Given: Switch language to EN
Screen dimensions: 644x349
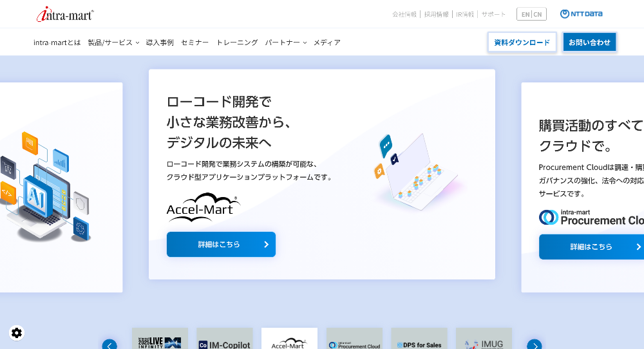Looking at the screenshot, I should (526, 14).
